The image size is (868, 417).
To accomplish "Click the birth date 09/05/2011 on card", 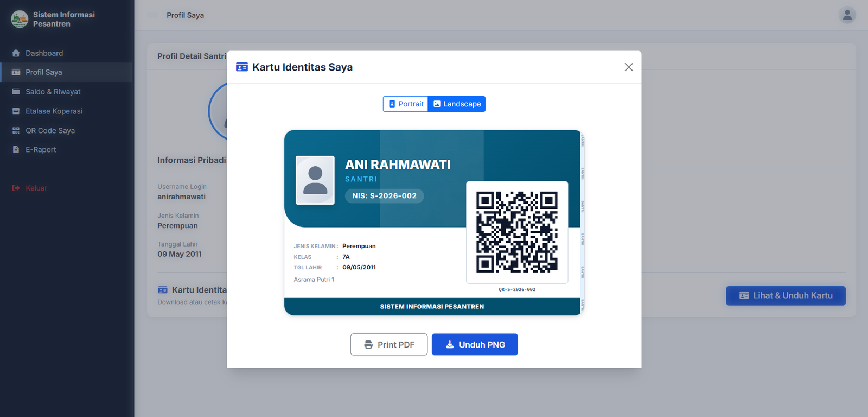I will pyautogui.click(x=359, y=267).
